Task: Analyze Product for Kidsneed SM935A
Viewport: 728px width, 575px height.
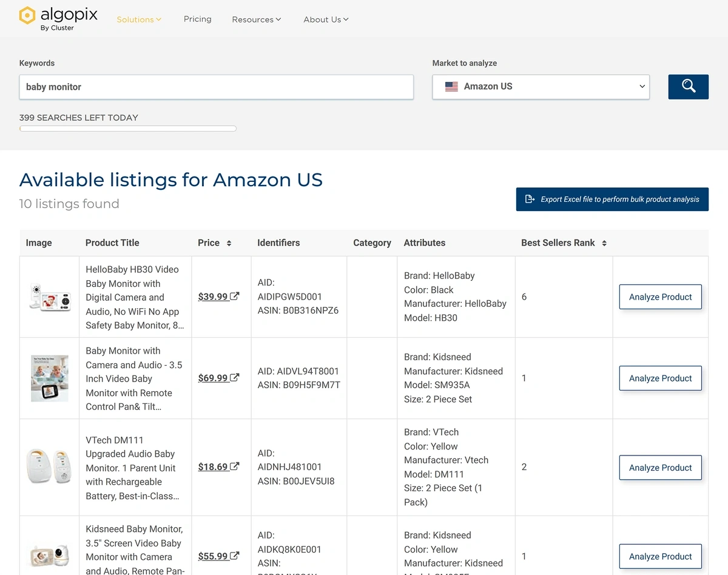Action: click(660, 378)
